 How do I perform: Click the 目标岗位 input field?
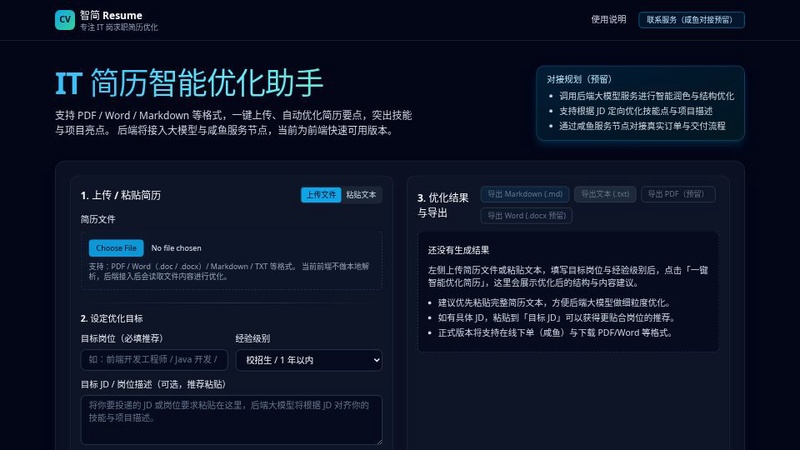[154, 360]
